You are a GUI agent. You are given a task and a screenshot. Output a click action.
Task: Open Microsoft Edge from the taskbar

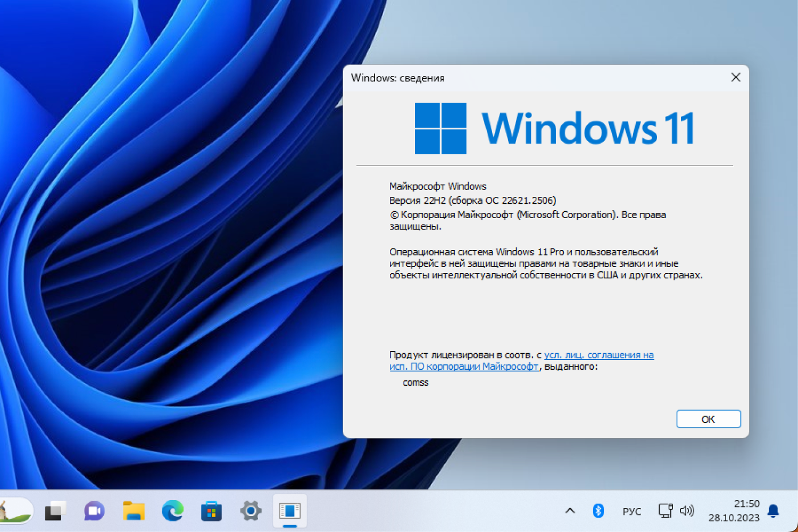pos(172,511)
